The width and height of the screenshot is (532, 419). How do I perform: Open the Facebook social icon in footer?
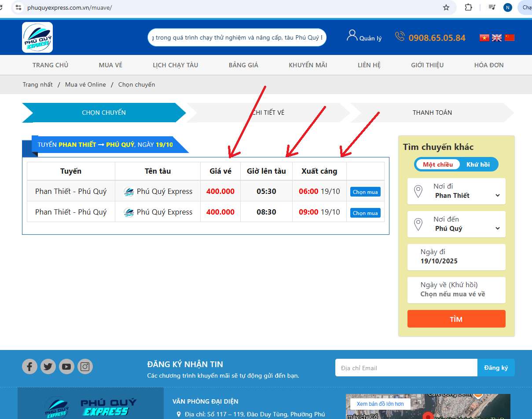[x=29, y=366]
